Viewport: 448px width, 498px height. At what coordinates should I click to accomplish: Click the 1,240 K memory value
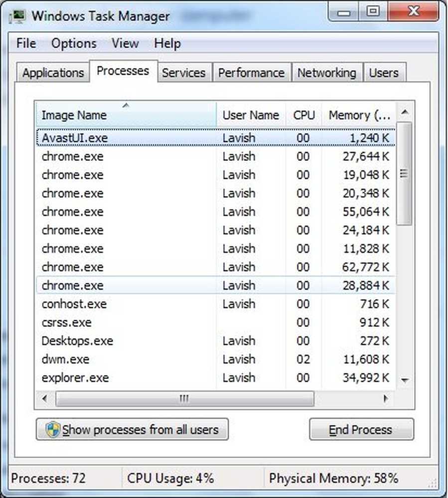[369, 138]
